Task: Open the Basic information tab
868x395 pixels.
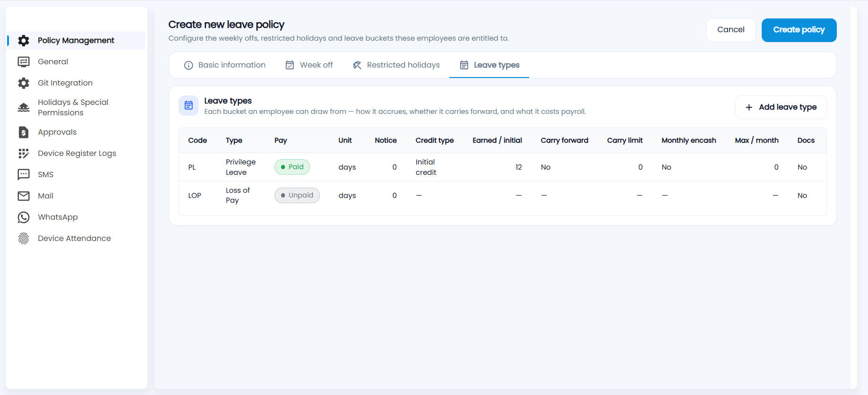Action: click(x=225, y=65)
